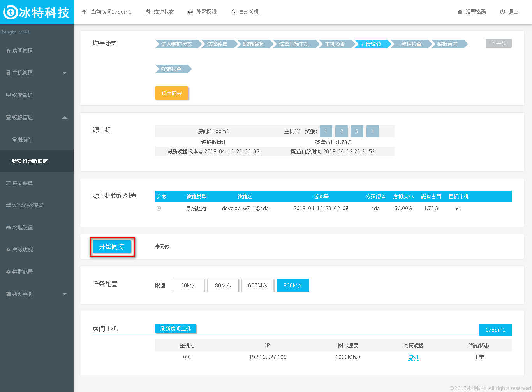Click the orange 退出向导 button
Image resolution: width=532 pixels, height=392 pixels.
[x=172, y=93]
